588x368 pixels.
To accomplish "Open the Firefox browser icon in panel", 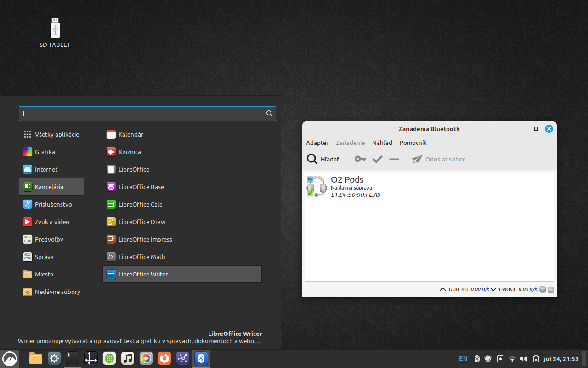I will click(164, 358).
